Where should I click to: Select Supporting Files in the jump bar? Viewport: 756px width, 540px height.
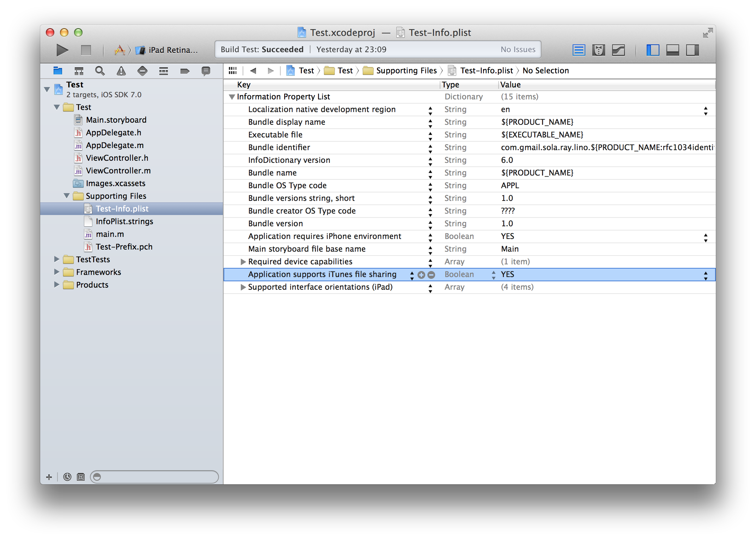406,70
